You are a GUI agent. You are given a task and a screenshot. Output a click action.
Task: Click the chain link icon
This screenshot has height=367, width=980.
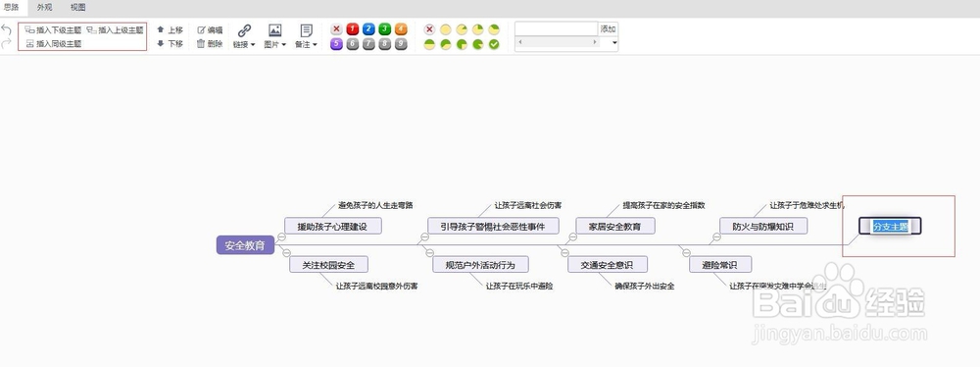click(244, 30)
